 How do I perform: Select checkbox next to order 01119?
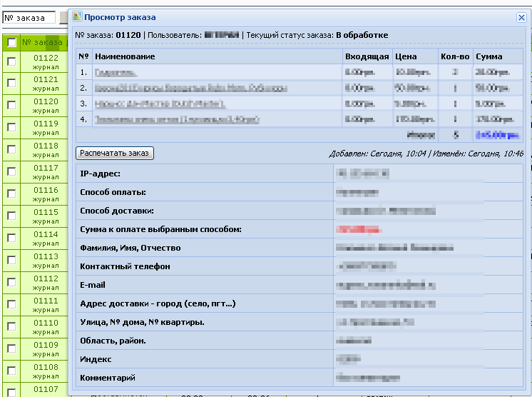(x=11, y=128)
